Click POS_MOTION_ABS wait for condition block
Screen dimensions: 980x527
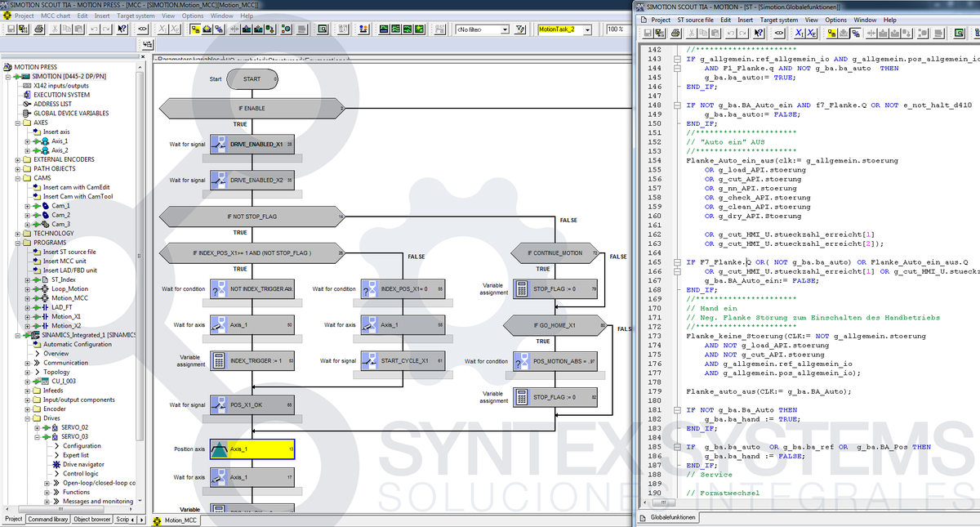[x=555, y=361]
